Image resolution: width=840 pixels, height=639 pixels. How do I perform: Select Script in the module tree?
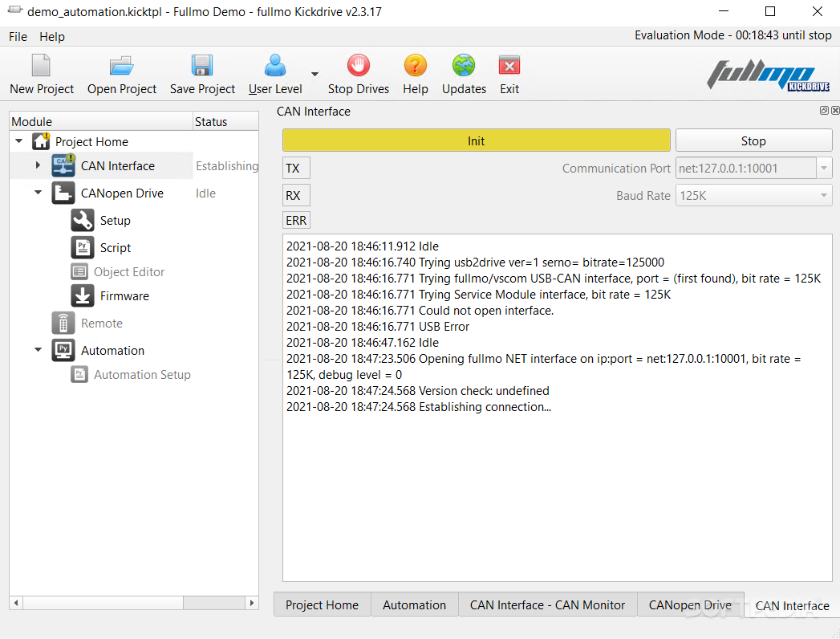coord(116,248)
